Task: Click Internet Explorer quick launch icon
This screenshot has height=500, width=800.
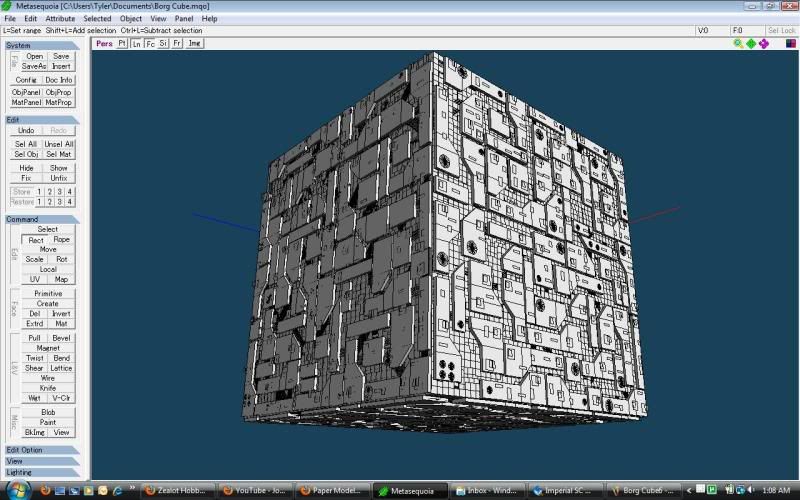Action: point(117,490)
